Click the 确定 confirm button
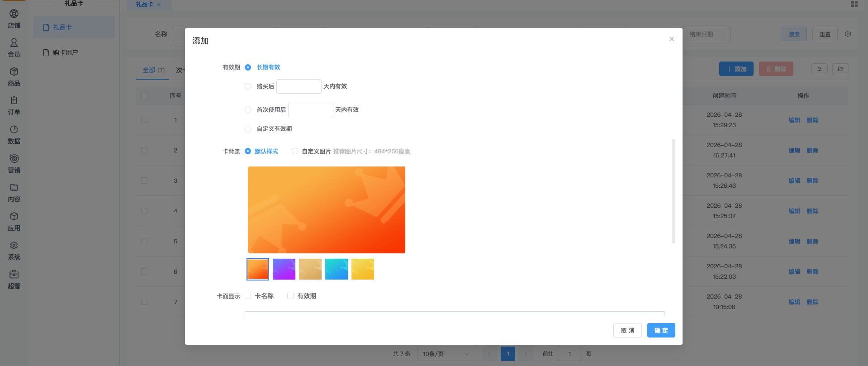 click(x=661, y=330)
